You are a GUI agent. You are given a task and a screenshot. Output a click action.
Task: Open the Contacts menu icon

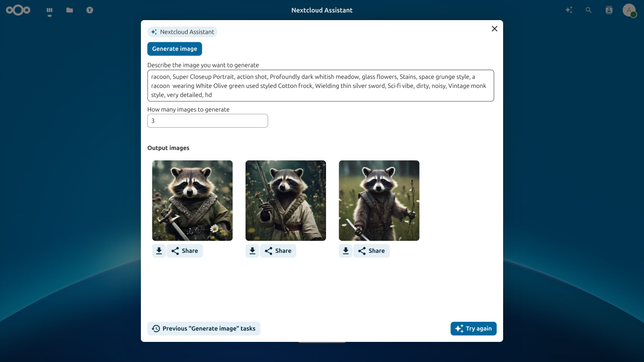[x=609, y=10]
